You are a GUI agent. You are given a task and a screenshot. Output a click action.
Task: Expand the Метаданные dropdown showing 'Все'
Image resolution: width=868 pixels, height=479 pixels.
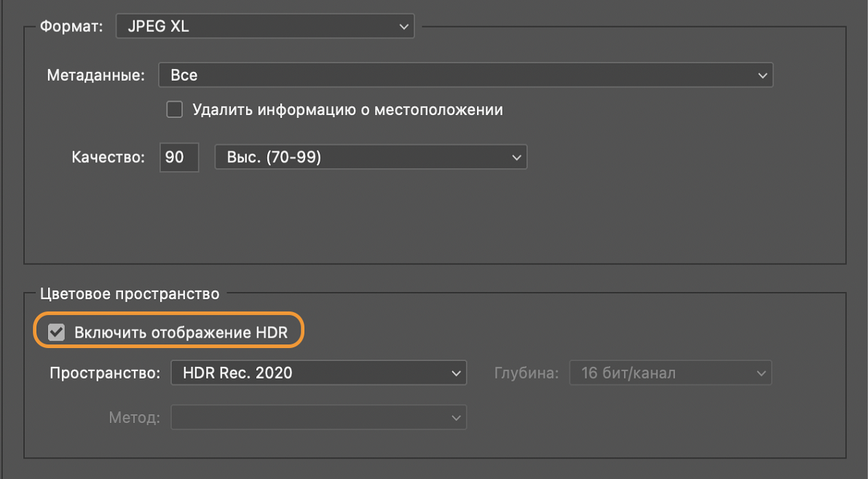(x=466, y=74)
